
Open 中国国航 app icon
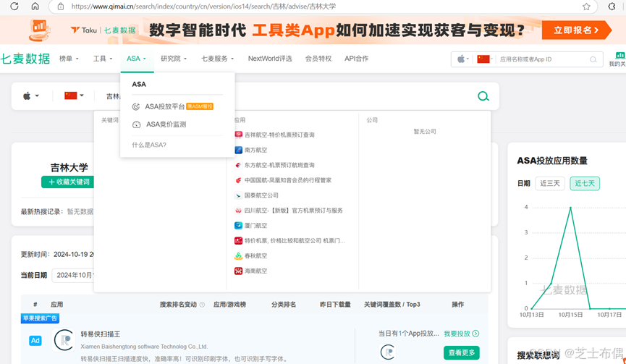[238, 180]
